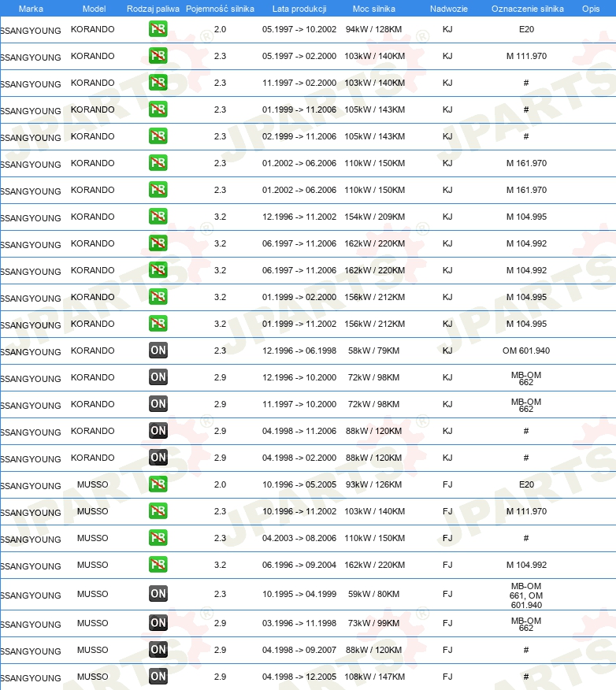The width and height of the screenshot is (616, 690).
Task: Click petrol icon in Korando 05.1997 -> 02.2000 row
Action: point(158,57)
